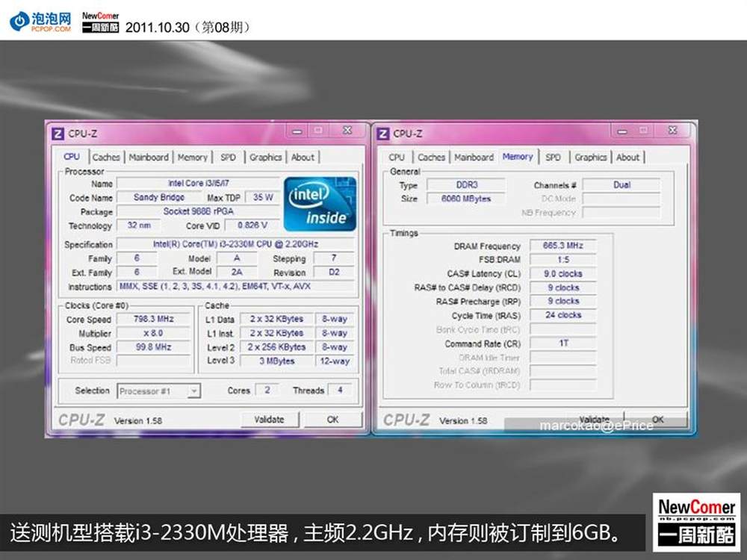This screenshot has width=747, height=560.
Task: Click the memory Size value 6060 MBytes
Action: click(x=466, y=199)
